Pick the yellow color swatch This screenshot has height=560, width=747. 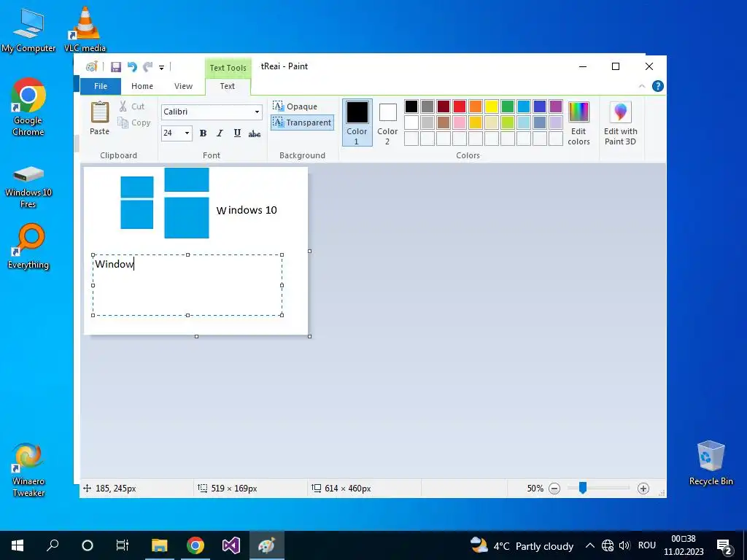tap(491, 106)
